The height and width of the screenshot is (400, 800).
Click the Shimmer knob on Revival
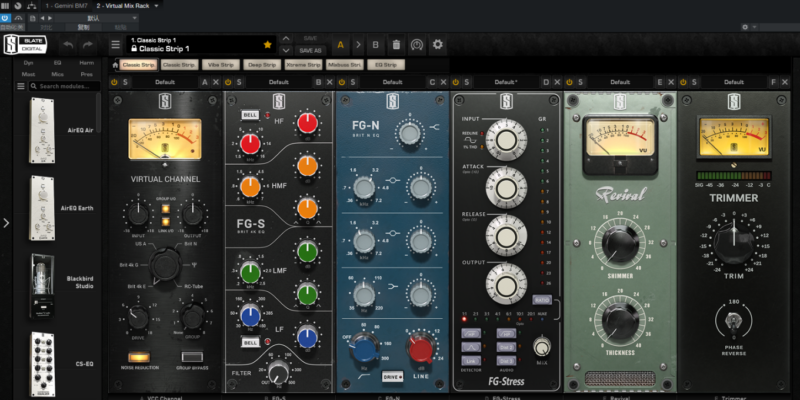tap(620, 244)
